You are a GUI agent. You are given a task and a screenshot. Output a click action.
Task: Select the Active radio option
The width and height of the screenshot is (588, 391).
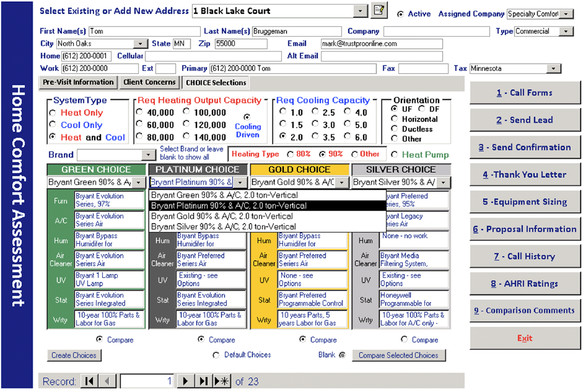pyautogui.click(x=400, y=14)
